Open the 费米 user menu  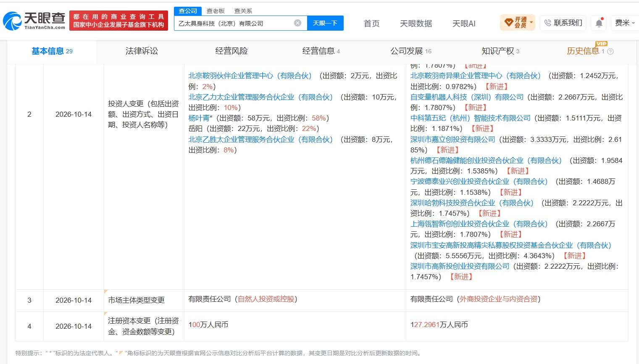pos(625,23)
